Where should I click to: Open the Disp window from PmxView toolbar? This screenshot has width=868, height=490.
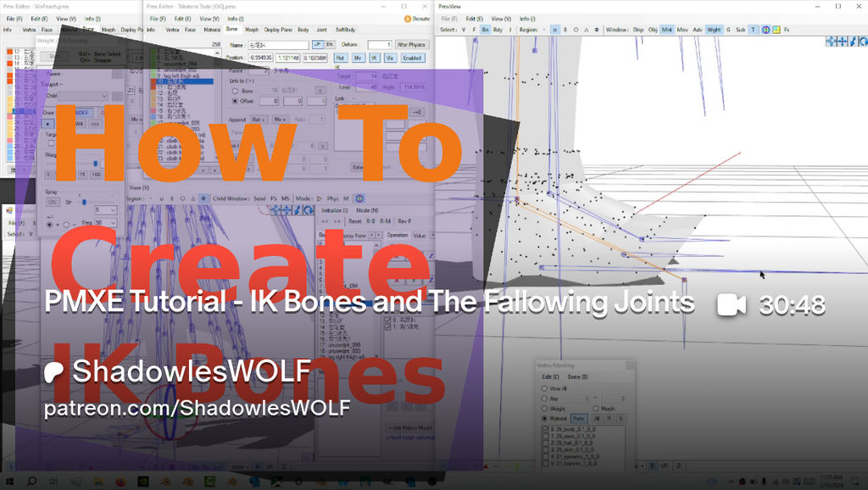[638, 30]
